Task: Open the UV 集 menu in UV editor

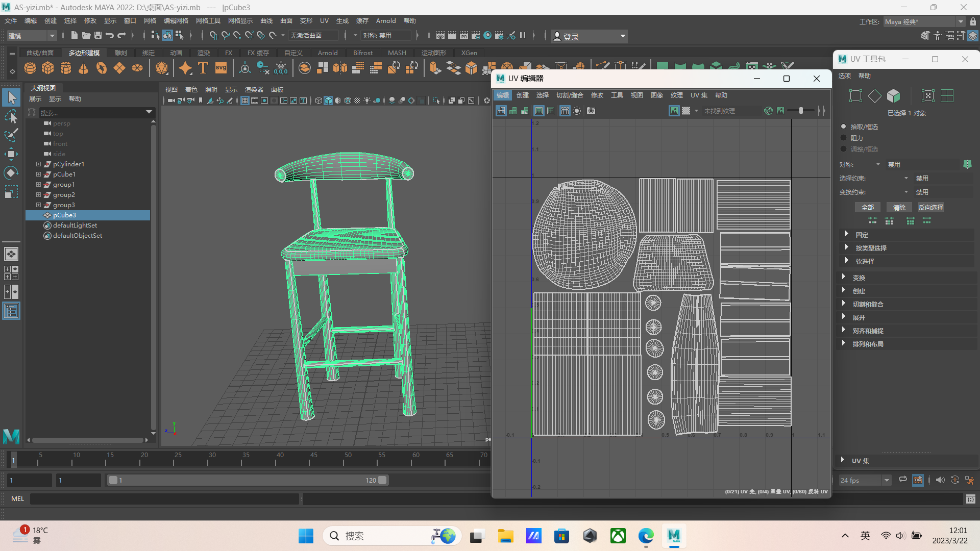Action: [x=699, y=95]
